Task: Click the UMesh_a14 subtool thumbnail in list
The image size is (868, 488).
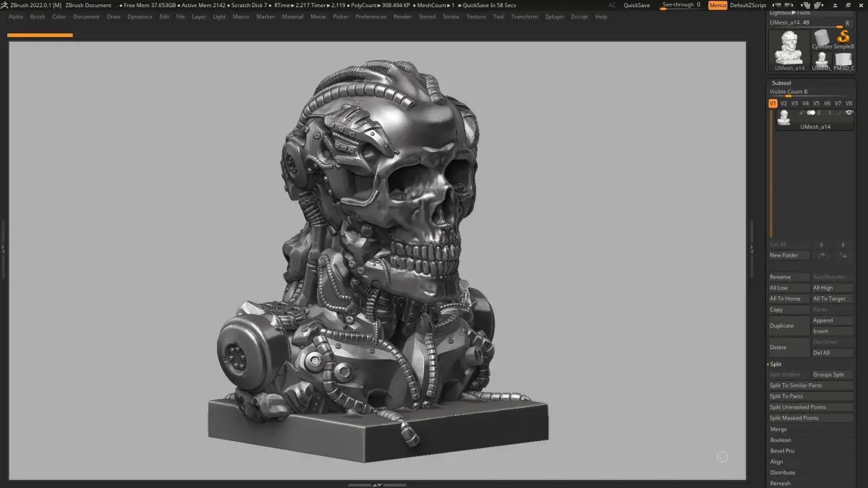Action: click(783, 118)
